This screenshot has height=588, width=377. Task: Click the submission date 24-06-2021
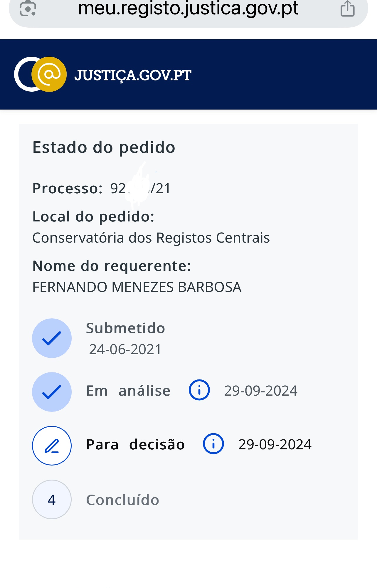click(x=125, y=350)
